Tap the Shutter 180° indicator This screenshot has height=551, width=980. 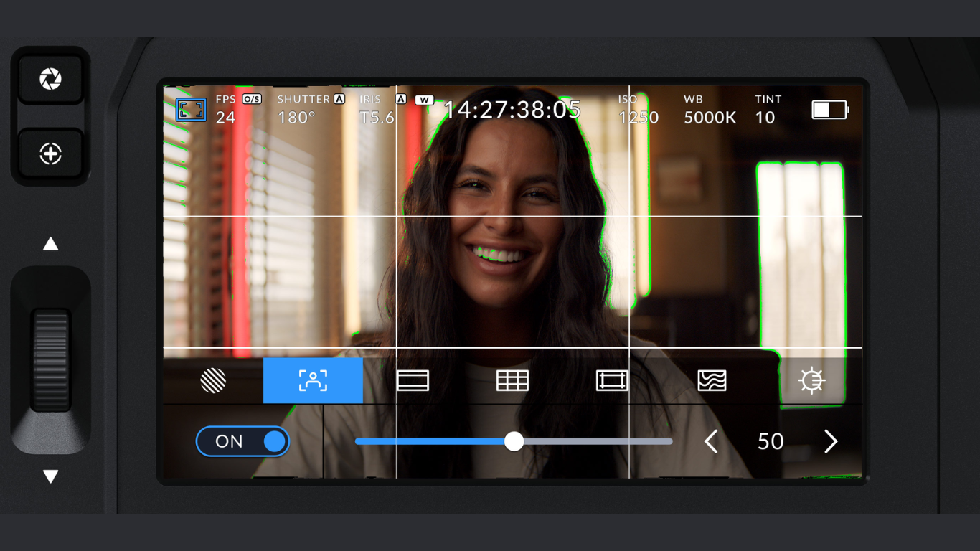pyautogui.click(x=311, y=110)
